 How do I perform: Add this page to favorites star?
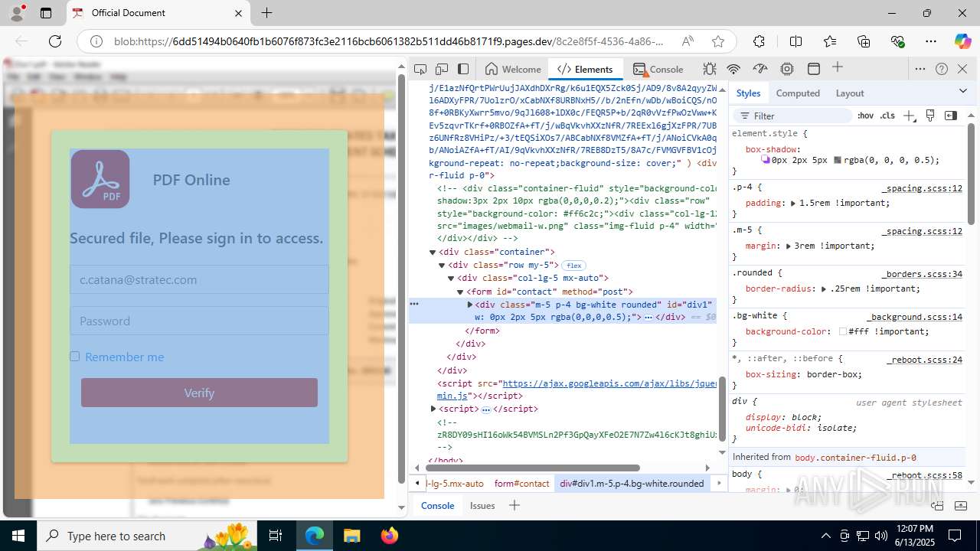717,41
